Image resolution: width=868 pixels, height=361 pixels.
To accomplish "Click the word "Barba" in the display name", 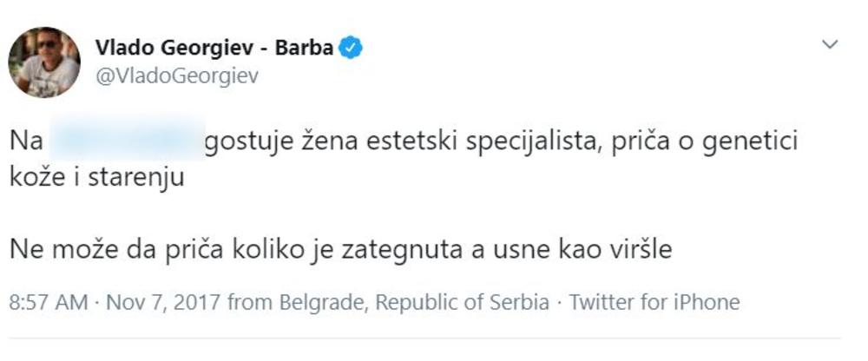I will pos(304,48).
